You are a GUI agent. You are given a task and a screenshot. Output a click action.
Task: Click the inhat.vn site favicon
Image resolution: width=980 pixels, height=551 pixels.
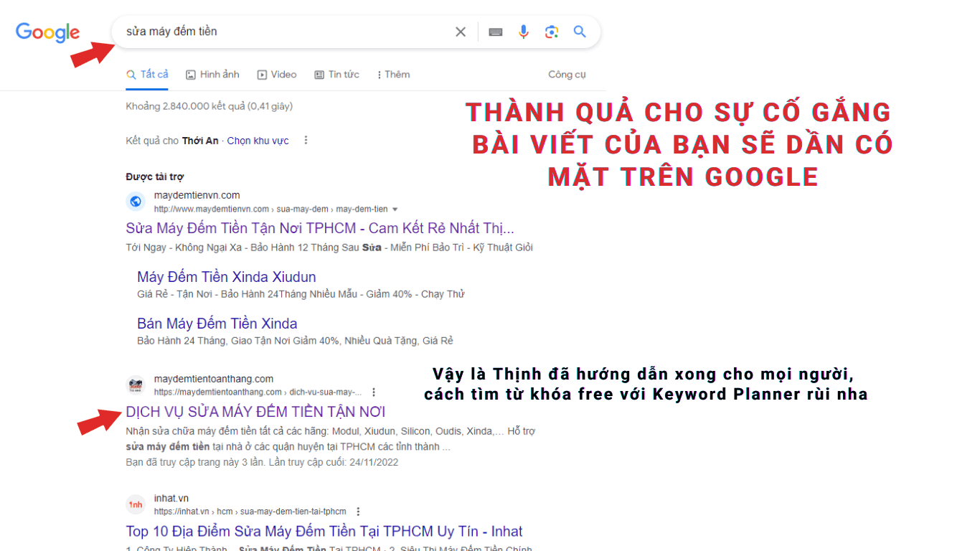(x=136, y=504)
